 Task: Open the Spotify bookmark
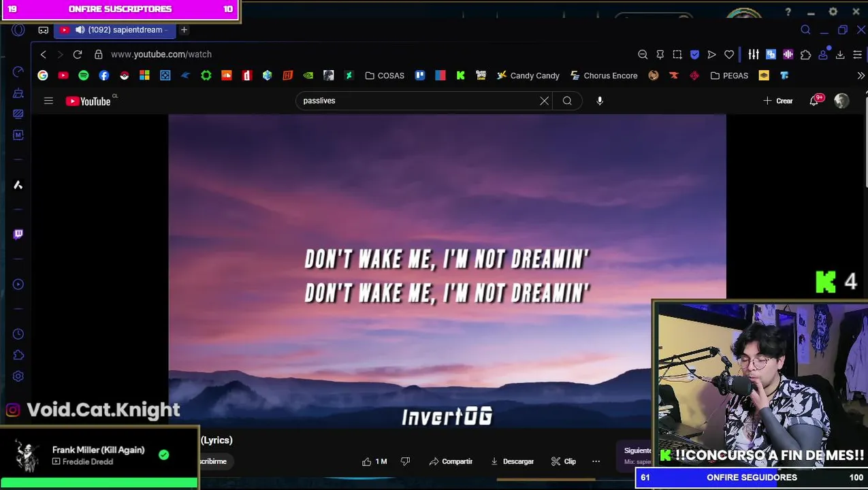[84, 76]
